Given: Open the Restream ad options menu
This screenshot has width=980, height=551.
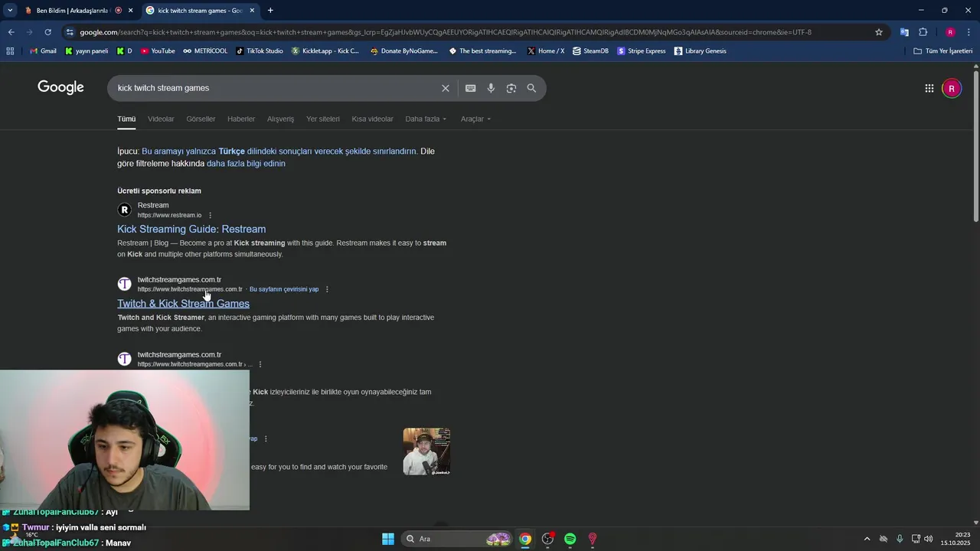Looking at the screenshot, I should (x=211, y=215).
